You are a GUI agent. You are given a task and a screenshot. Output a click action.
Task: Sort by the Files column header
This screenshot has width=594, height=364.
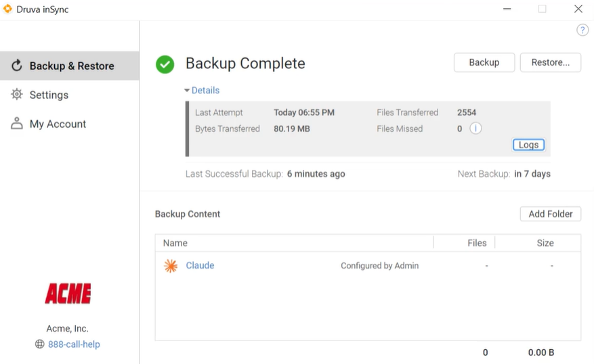477,243
